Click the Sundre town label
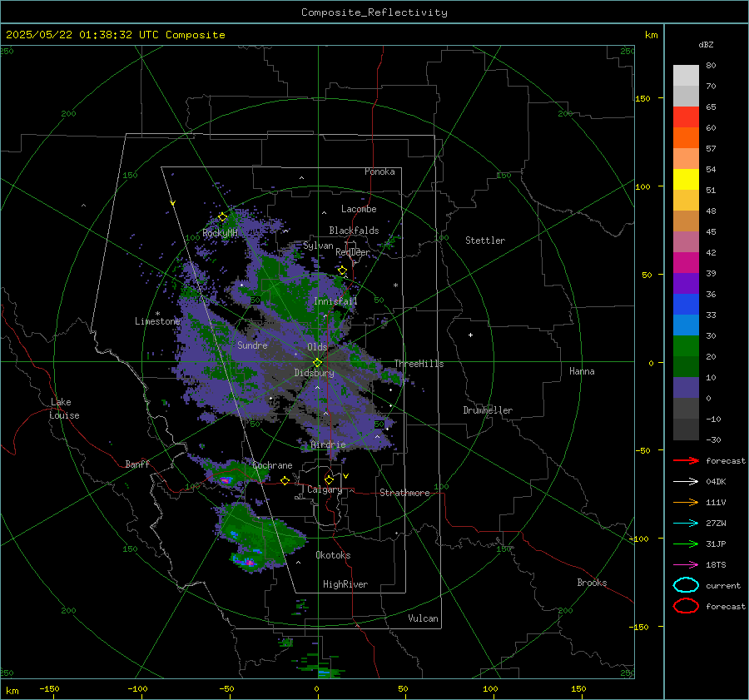Viewport: 749px width, 700px height. pyautogui.click(x=252, y=345)
